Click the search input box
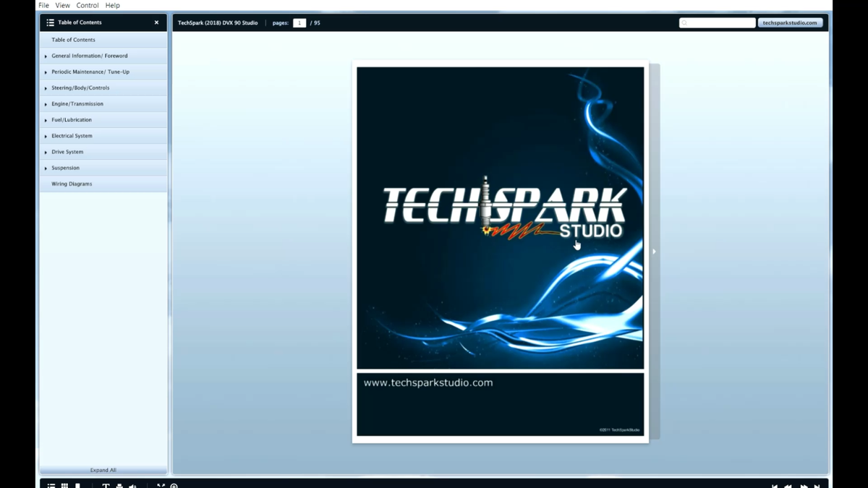The image size is (868, 488). tap(718, 23)
